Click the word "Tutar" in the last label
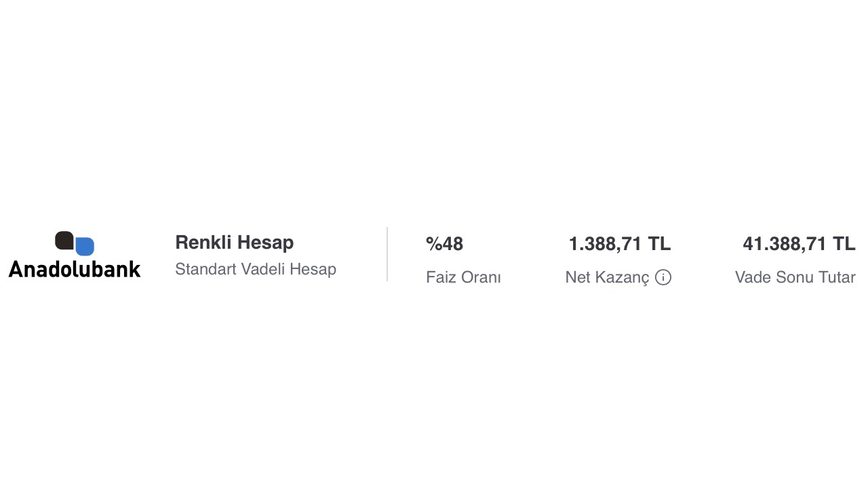868x488 pixels. pyautogui.click(x=837, y=277)
